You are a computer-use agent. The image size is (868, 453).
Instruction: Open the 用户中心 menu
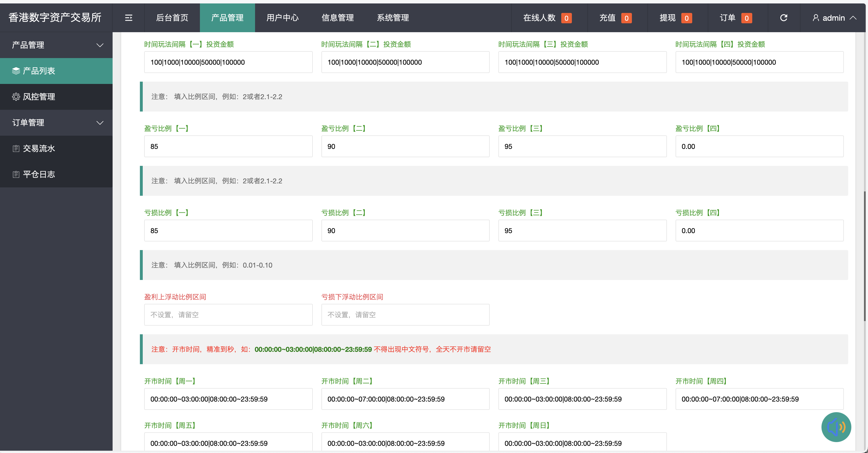point(282,18)
